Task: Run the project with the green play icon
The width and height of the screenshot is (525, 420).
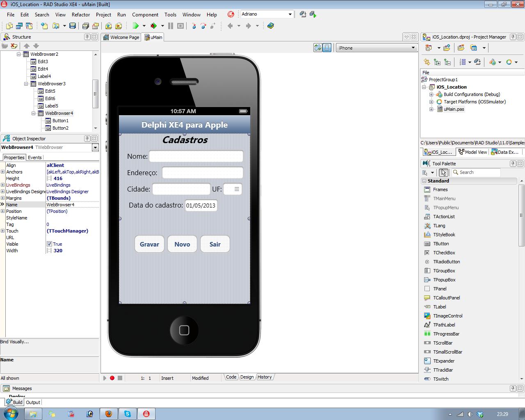Action: (x=136, y=26)
